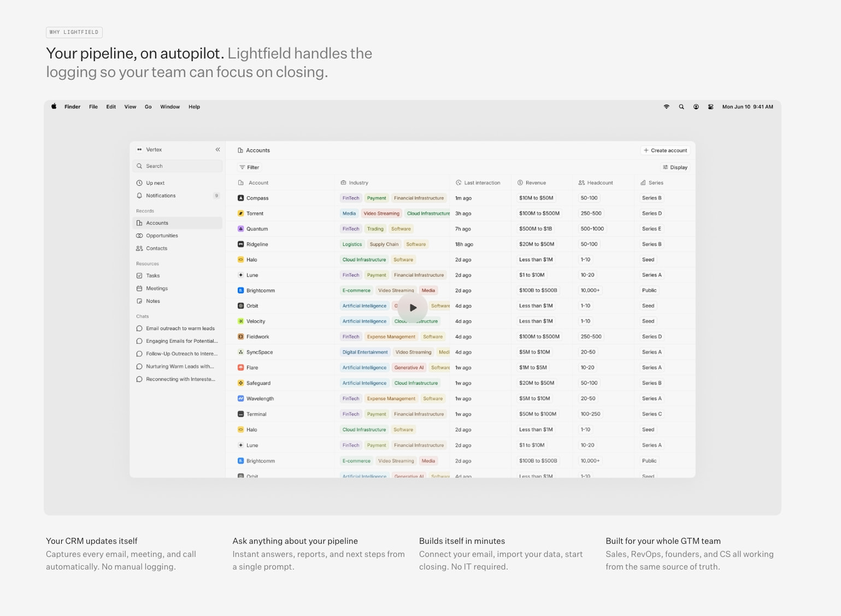Click the Notifications count badge 9
Image resolution: width=841 pixels, height=616 pixels.
[216, 196]
